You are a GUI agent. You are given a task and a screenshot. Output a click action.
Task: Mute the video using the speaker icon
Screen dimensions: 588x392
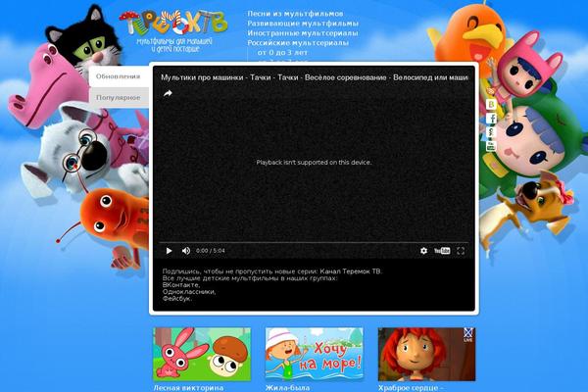186,251
